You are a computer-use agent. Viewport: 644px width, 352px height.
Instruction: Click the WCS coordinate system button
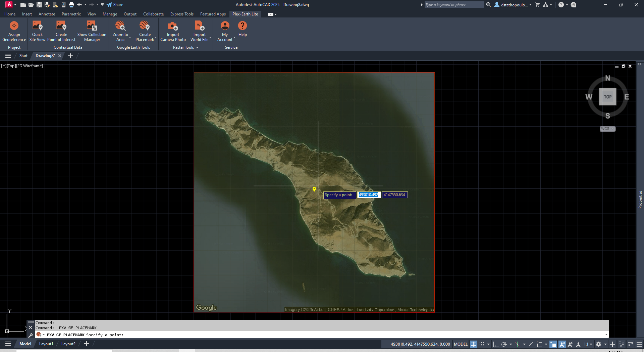point(607,129)
